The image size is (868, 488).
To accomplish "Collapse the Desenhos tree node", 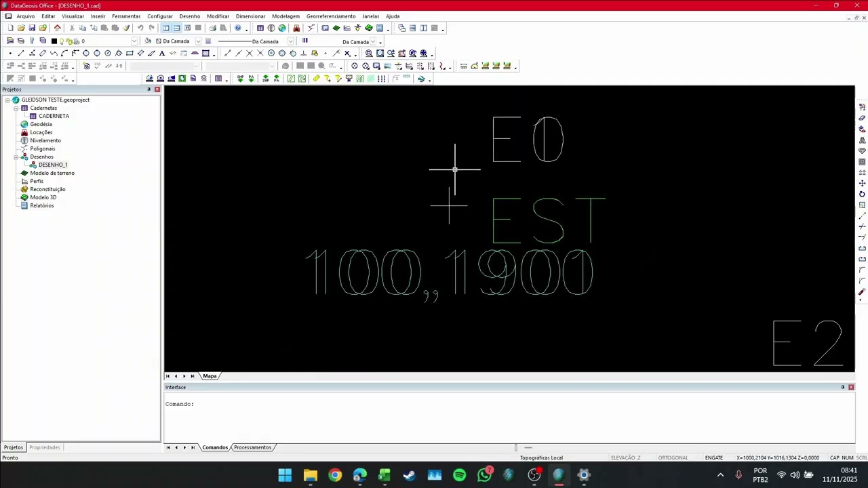I will (x=16, y=157).
